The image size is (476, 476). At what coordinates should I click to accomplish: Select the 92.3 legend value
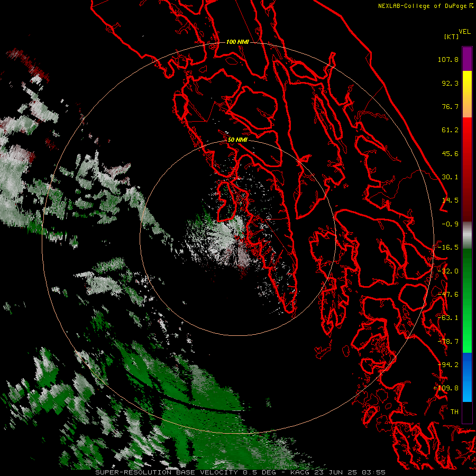point(450,83)
